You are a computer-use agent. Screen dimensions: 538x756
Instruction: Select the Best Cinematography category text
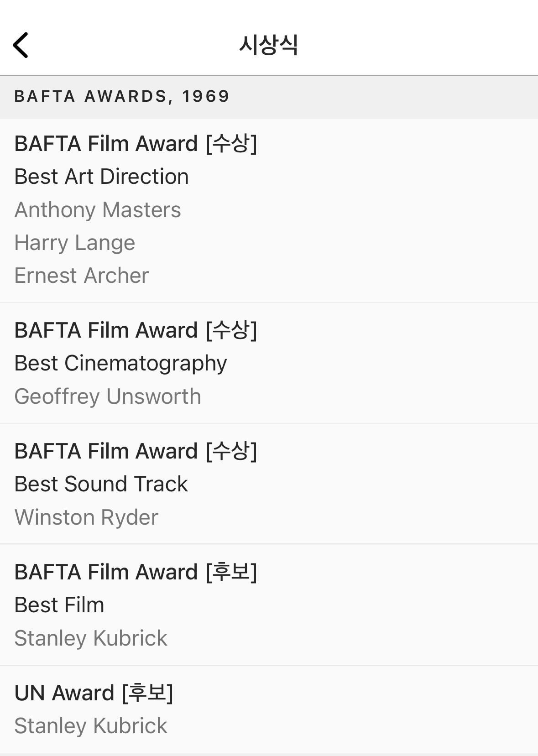coord(120,363)
